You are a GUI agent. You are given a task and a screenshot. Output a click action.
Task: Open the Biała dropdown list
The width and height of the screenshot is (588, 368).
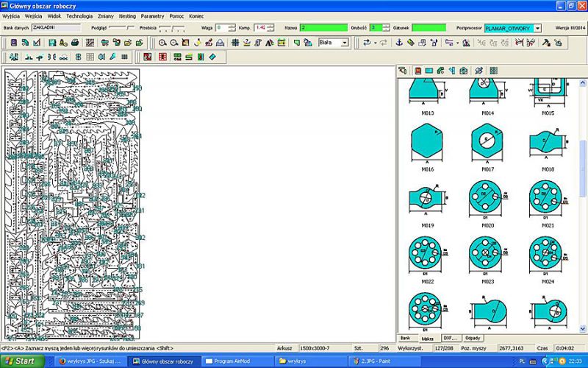coord(344,43)
